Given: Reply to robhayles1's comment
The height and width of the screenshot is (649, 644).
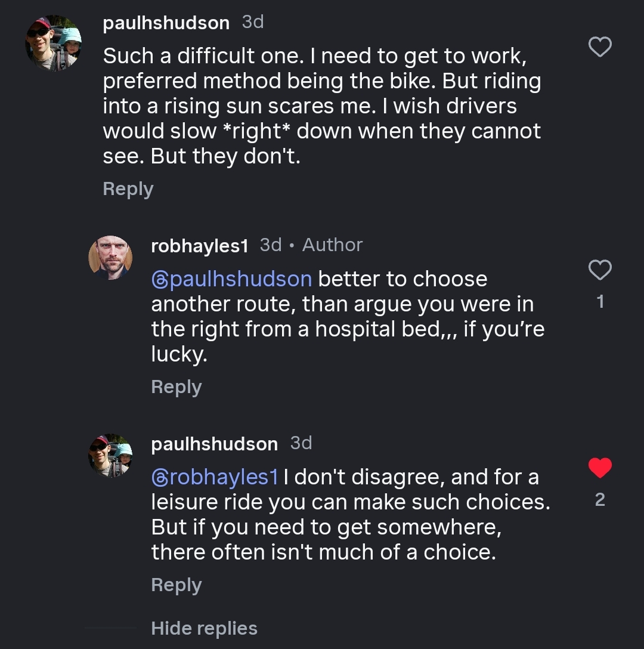Looking at the screenshot, I should (177, 387).
